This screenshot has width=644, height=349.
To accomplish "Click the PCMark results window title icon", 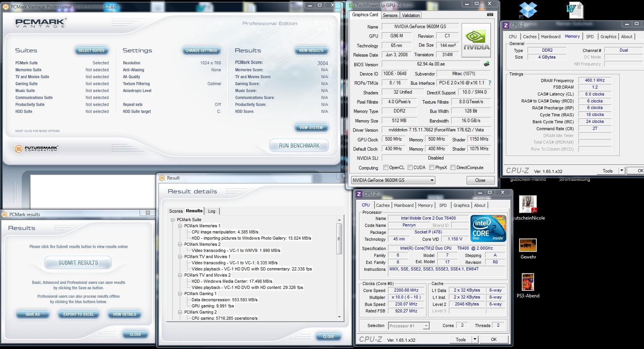I will pyautogui.click(x=5, y=215).
